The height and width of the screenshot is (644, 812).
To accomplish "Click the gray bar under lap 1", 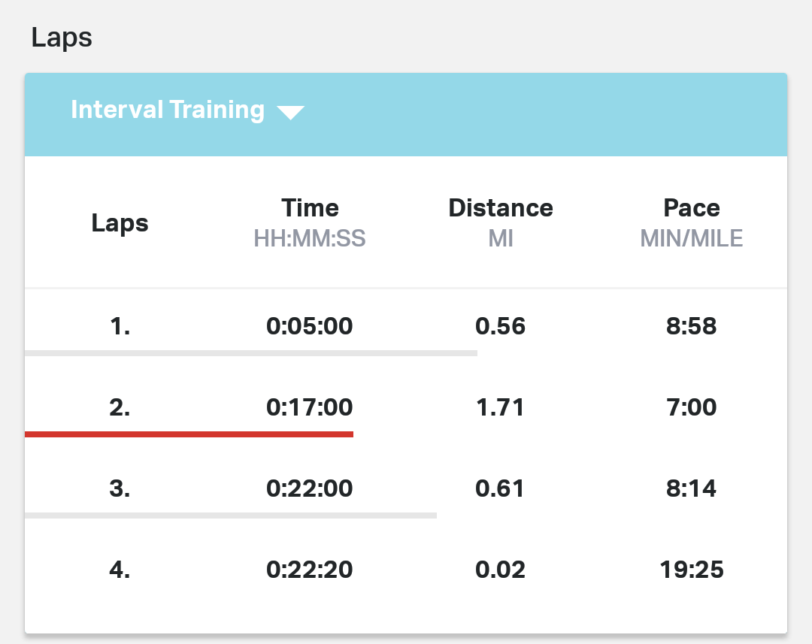I will point(250,352).
